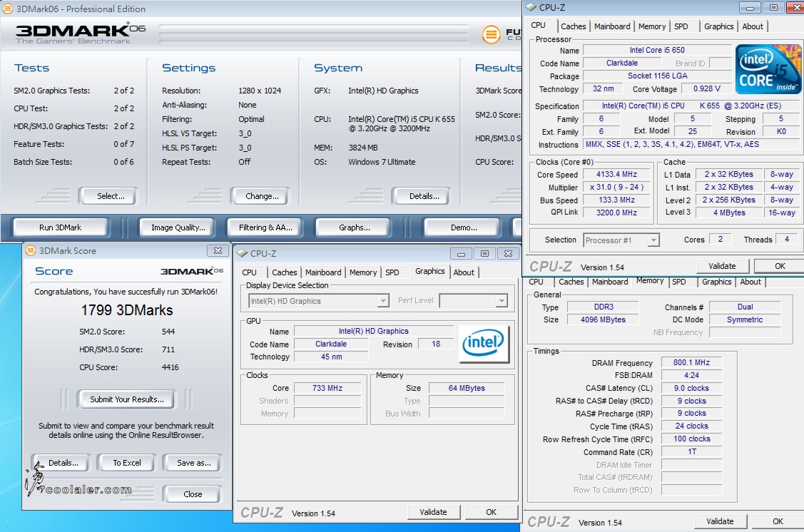Image resolution: width=804 pixels, height=532 pixels.
Task: Click Submit Your Results button
Action: pyautogui.click(x=127, y=399)
